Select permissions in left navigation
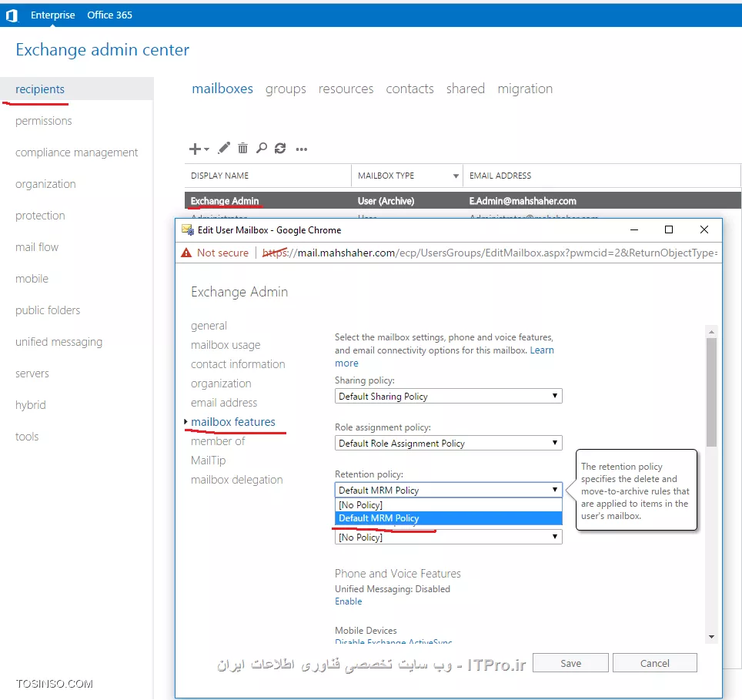Viewport: 742px width, 700px height. pos(44,121)
